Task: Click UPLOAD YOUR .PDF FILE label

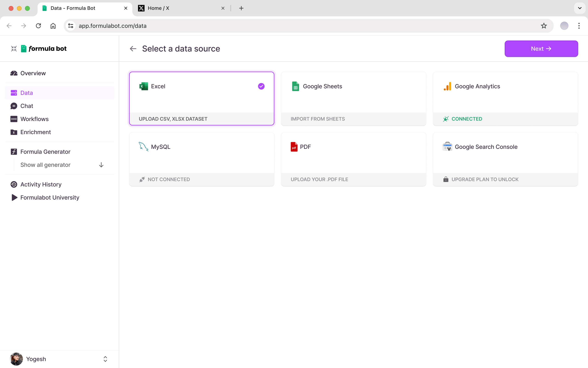Action: click(x=319, y=179)
